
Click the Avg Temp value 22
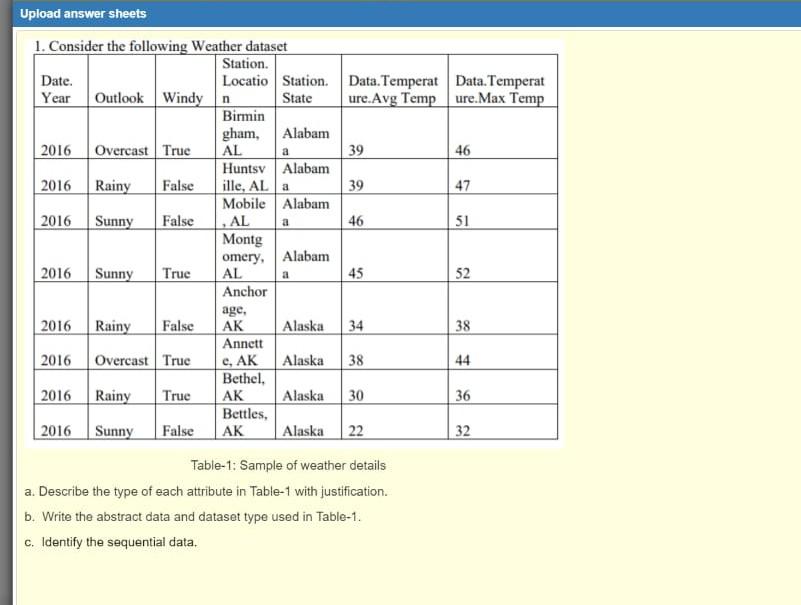click(x=356, y=431)
